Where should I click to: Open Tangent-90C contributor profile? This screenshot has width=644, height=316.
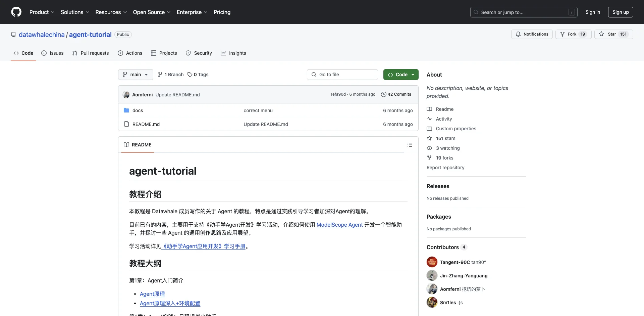pos(455,262)
